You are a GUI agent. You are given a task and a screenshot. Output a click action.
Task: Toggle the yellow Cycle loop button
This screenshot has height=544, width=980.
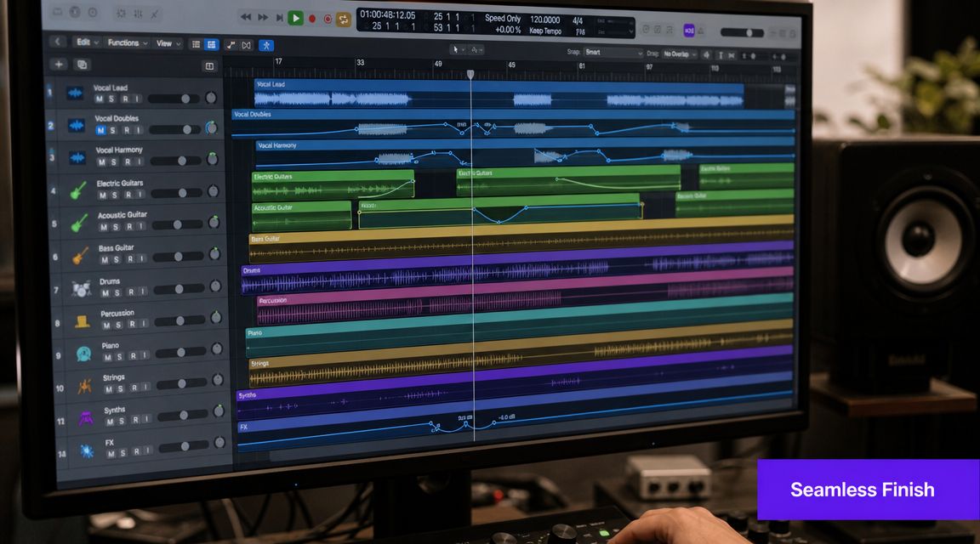[343, 20]
